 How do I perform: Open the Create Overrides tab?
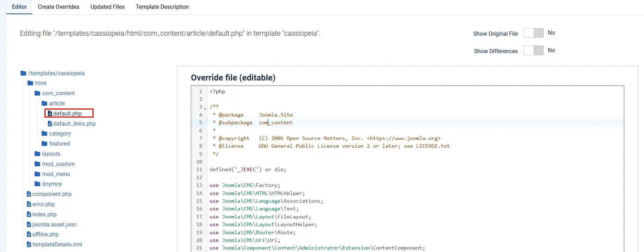[59, 7]
